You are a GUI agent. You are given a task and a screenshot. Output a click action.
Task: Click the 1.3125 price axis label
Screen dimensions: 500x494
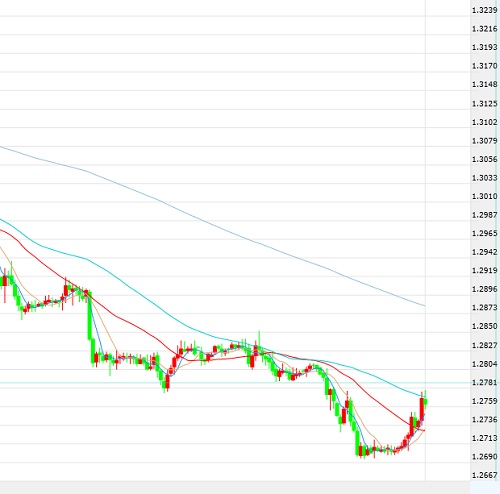pyautogui.click(x=484, y=104)
